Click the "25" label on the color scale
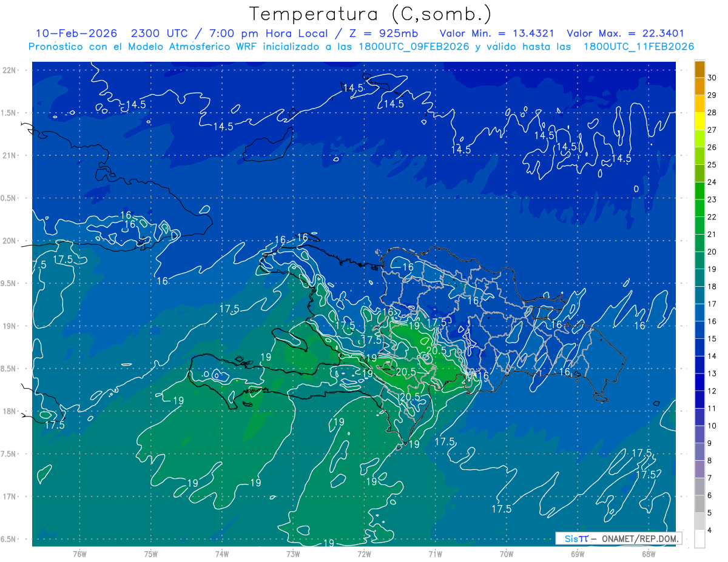Viewport: 728px width, 562px height. click(x=712, y=165)
